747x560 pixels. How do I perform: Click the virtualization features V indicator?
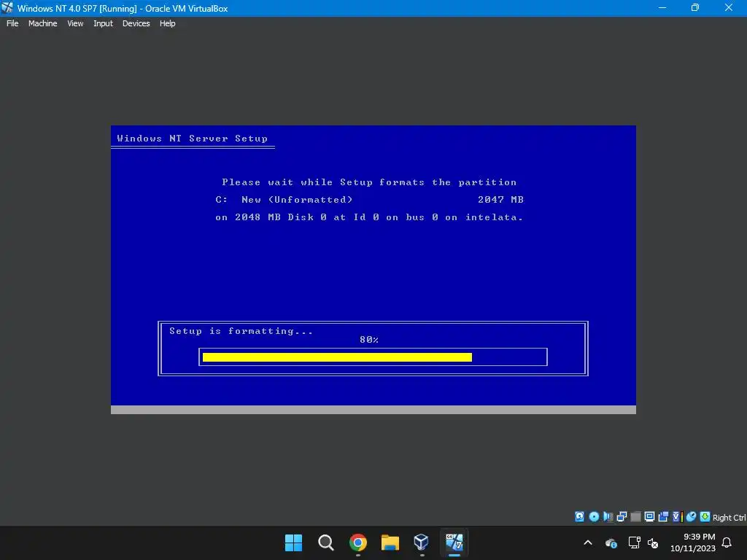click(x=677, y=517)
